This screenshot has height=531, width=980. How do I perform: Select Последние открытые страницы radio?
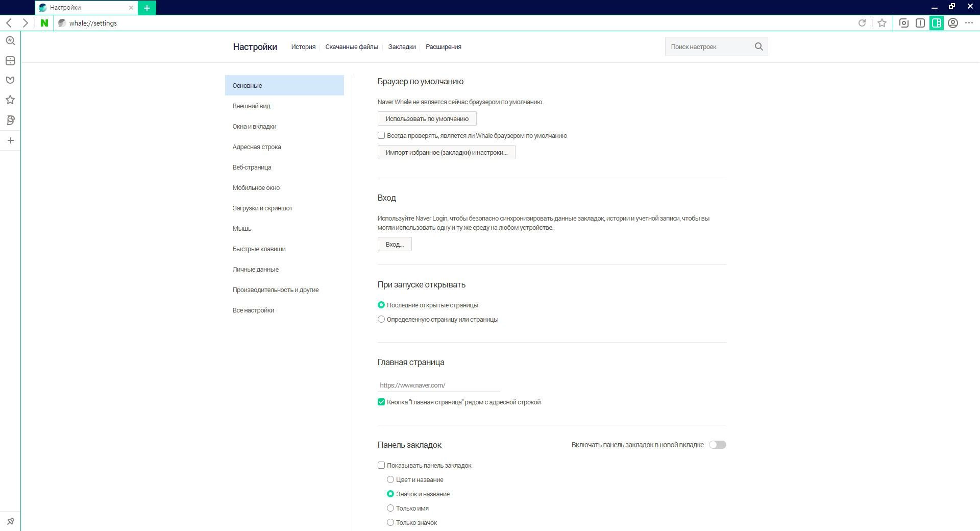click(381, 305)
